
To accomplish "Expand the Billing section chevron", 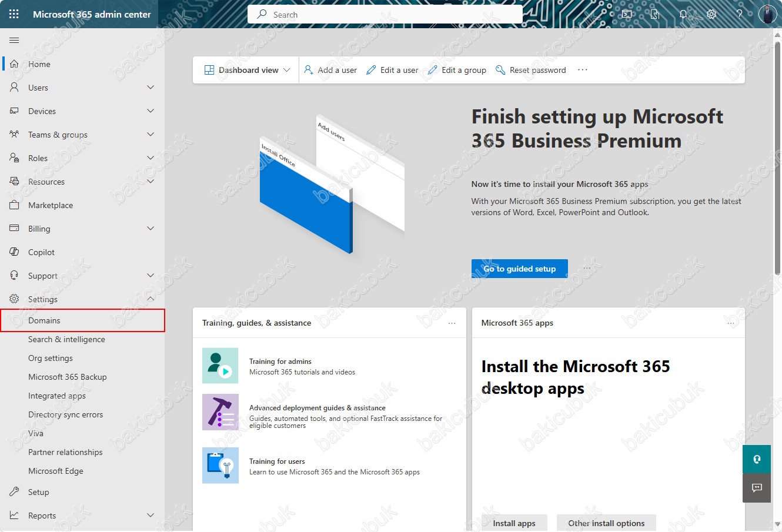I will 151,229.
